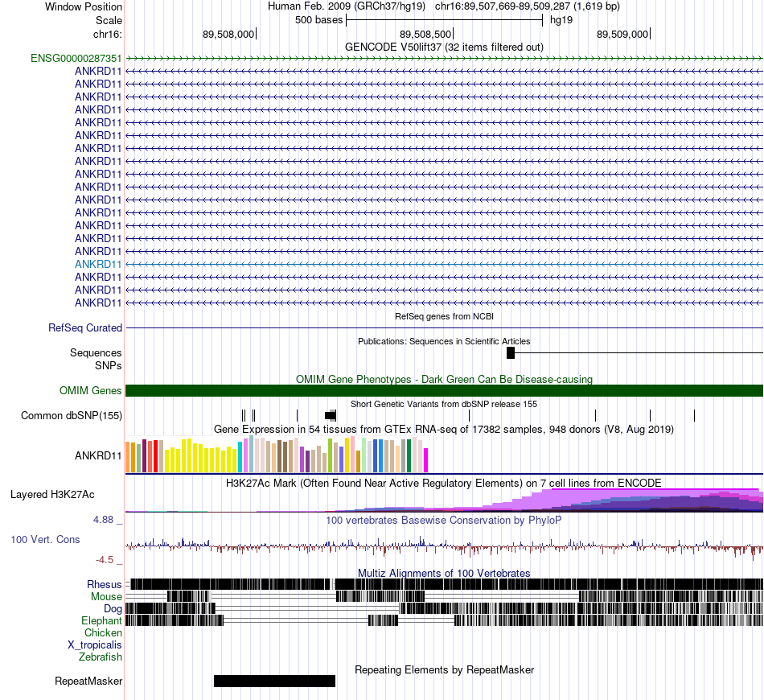
Task: Select the Elephant alignment label
Action: point(101,621)
